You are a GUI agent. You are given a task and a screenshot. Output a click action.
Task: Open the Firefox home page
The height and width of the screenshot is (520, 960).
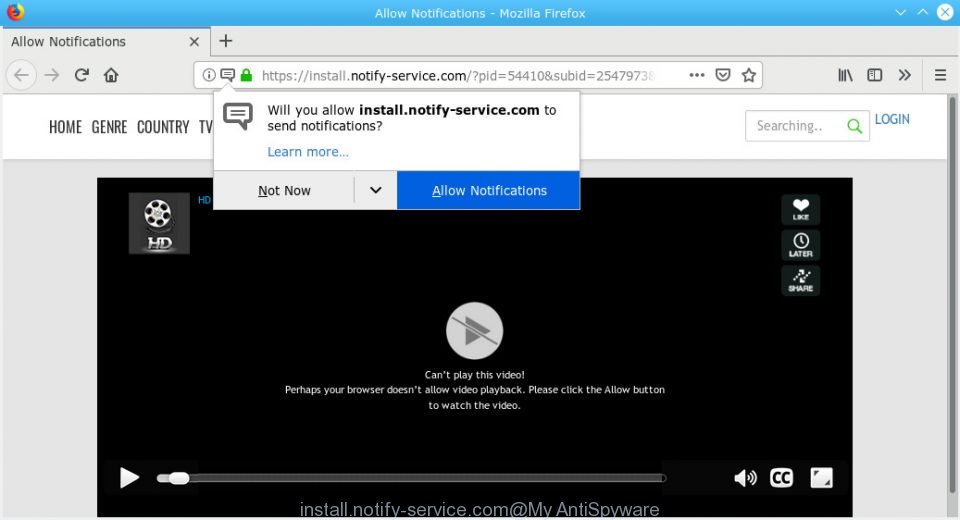click(x=111, y=75)
